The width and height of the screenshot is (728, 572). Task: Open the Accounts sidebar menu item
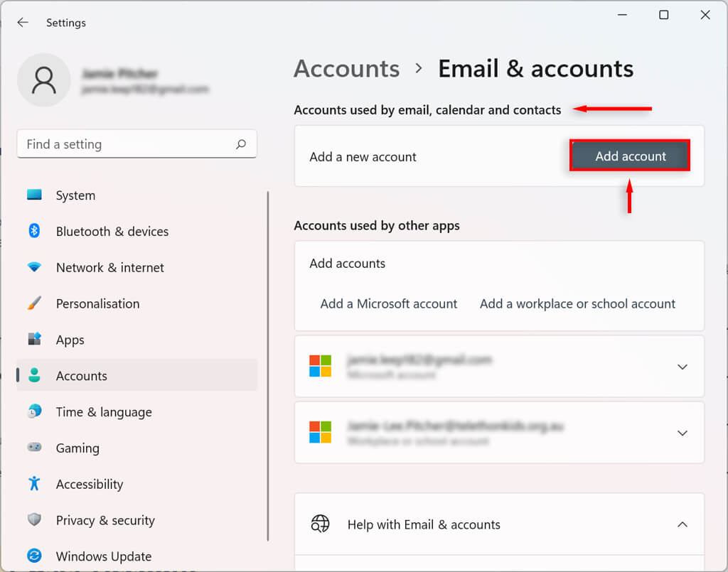[81, 376]
